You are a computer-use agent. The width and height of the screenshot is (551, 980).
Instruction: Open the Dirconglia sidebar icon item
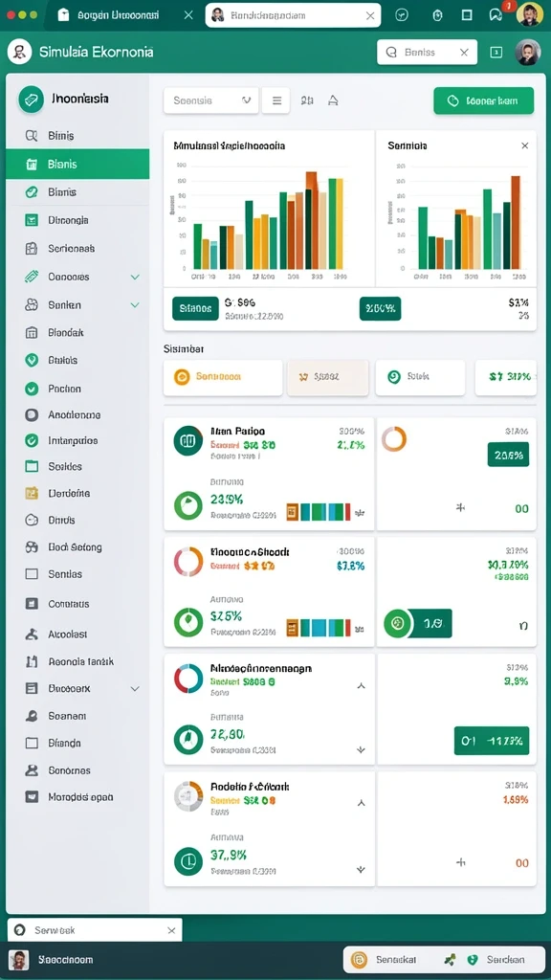[x=32, y=220]
